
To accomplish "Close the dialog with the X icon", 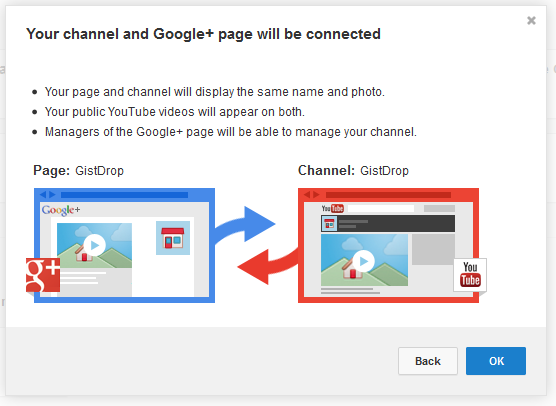I will point(531,21).
